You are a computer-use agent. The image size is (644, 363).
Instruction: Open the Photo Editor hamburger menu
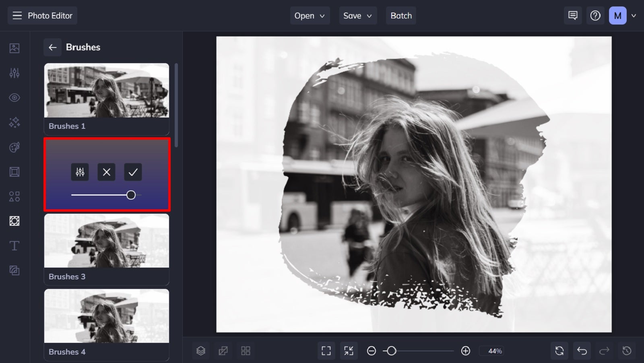tap(17, 15)
